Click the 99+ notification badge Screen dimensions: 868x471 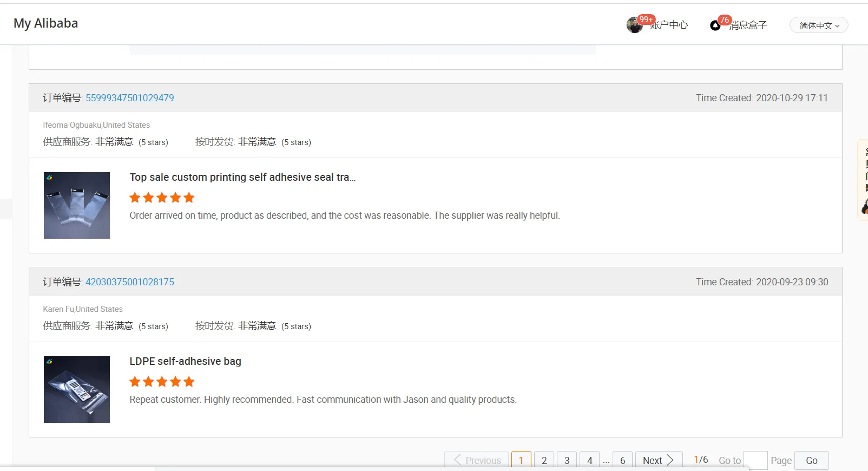coord(646,19)
